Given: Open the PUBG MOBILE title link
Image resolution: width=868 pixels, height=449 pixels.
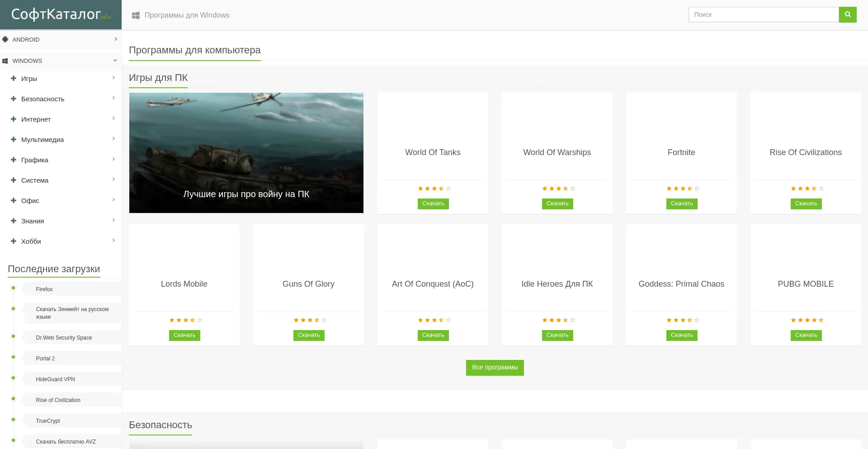Looking at the screenshot, I should pyautogui.click(x=806, y=284).
